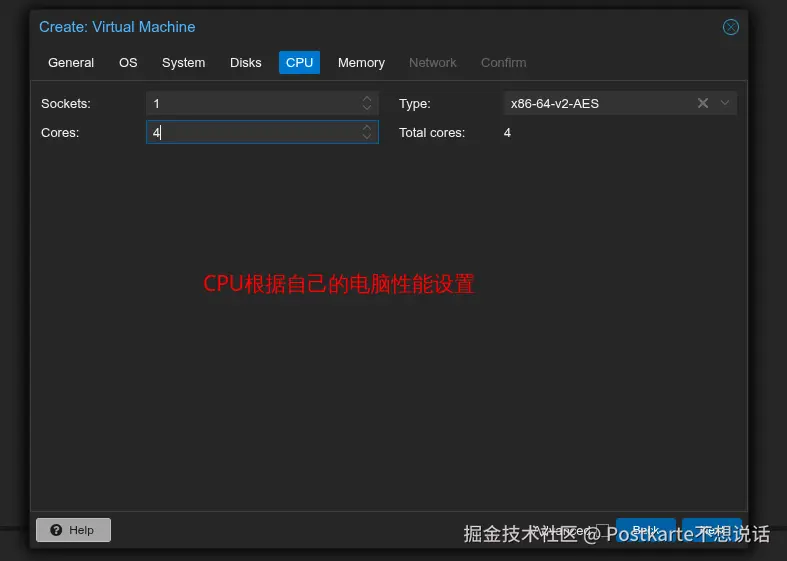
Task: Open the Memory tab
Action: (361, 63)
